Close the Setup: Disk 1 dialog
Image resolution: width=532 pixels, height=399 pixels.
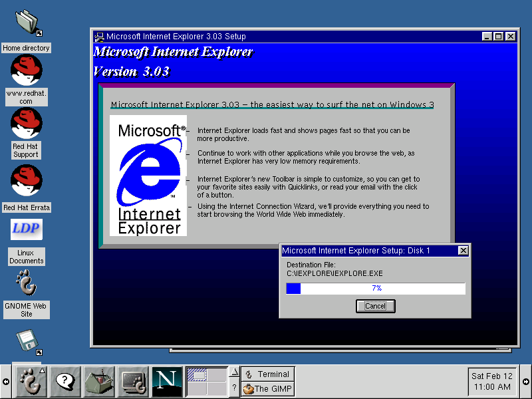[463, 251]
